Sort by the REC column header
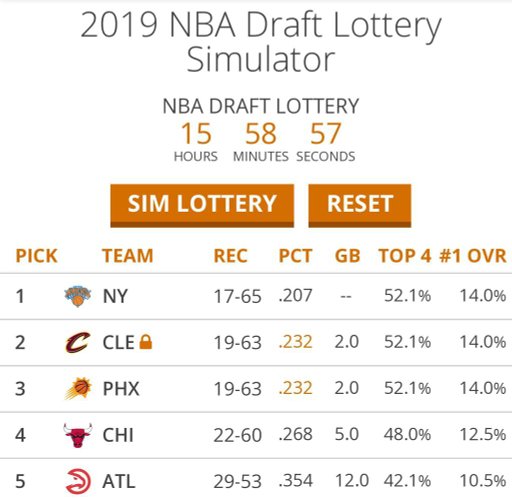Screen dimensions: 512x499 230,256
